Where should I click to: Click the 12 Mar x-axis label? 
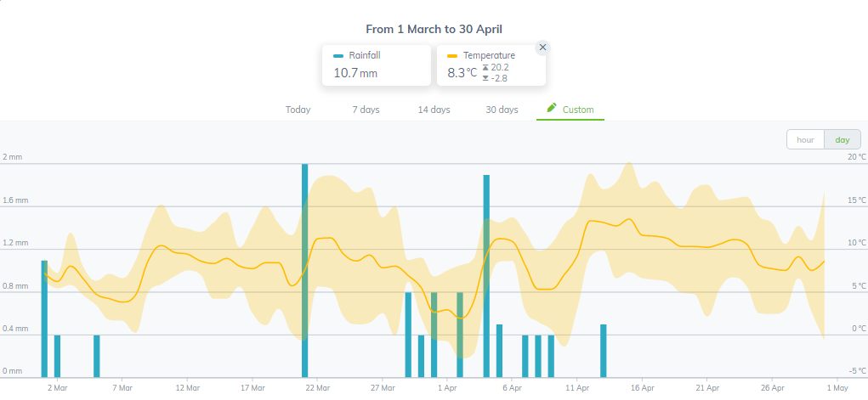click(186, 388)
